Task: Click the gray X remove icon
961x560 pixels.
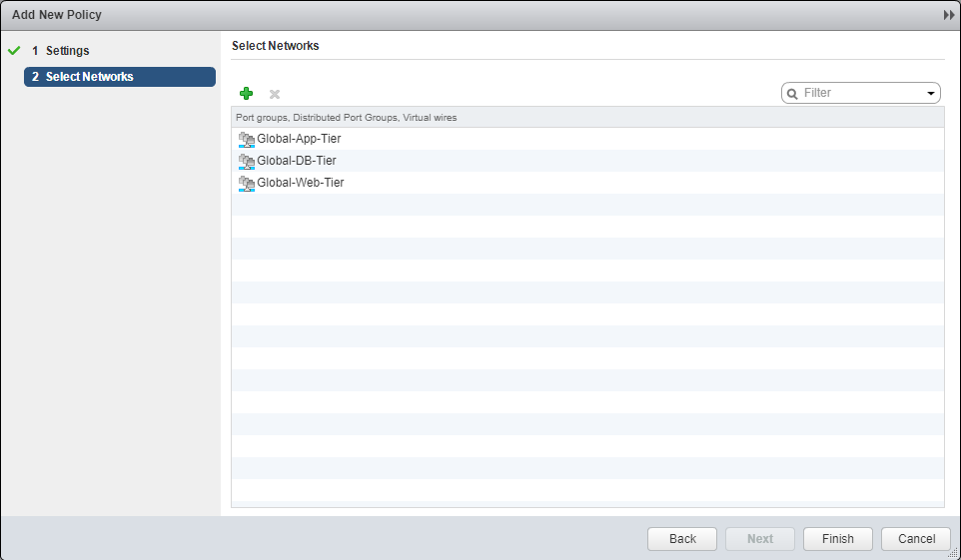Action: tap(275, 94)
